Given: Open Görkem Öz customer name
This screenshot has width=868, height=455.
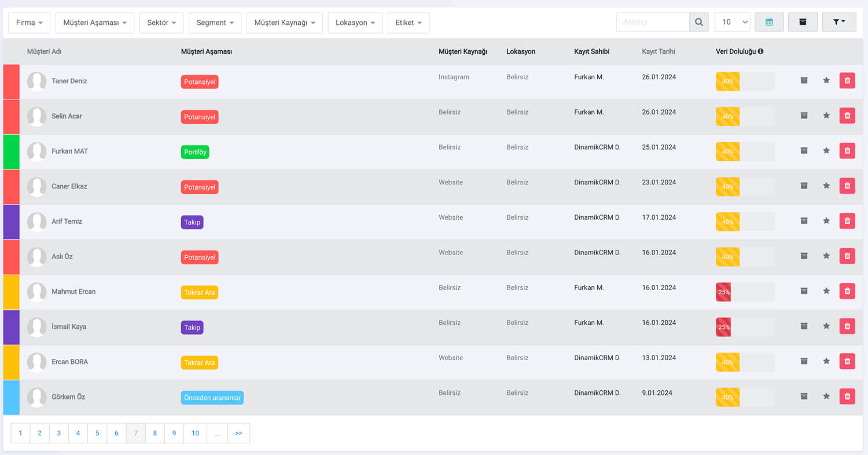Looking at the screenshot, I should (x=68, y=397).
